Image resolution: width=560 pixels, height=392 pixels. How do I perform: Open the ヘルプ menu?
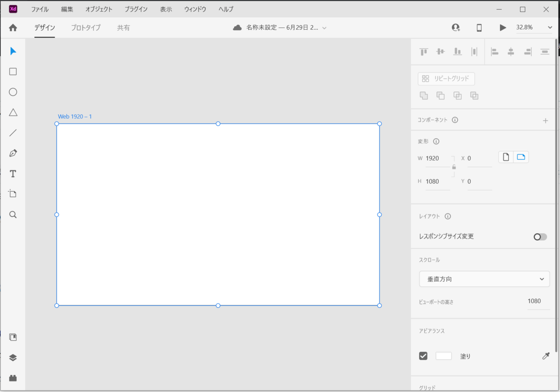[x=226, y=9]
